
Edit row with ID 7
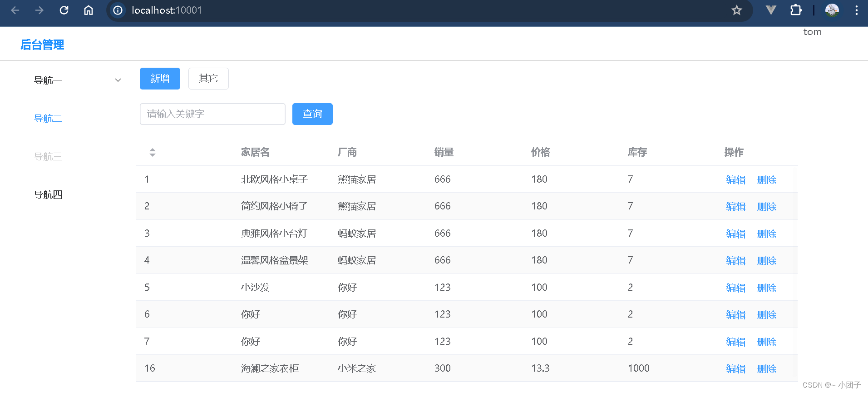coord(735,342)
